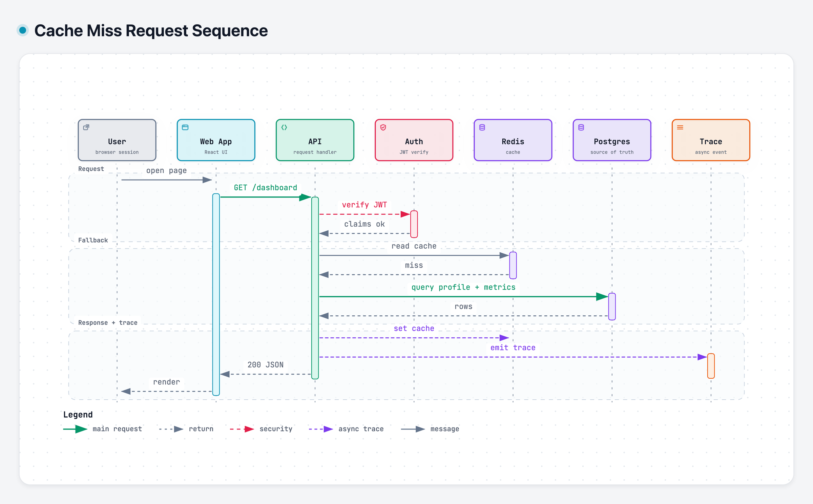Click the 'emit trace' async label
This screenshot has height=504, width=813.
pos(513,348)
